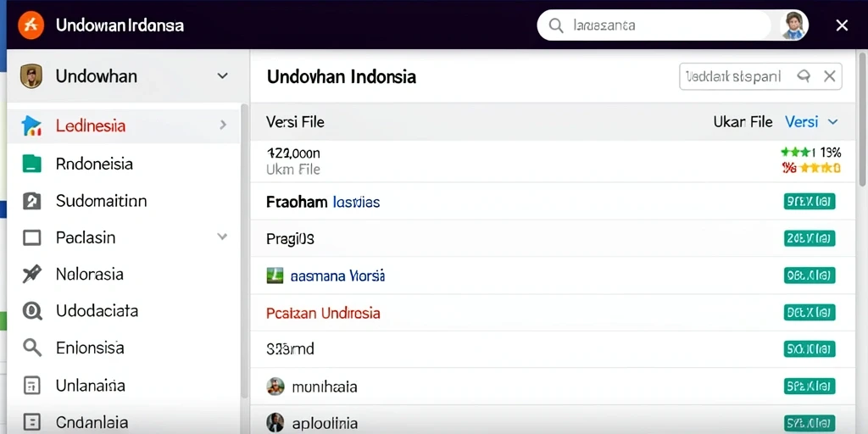Click the Paclasin square icon
This screenshot has width=868, height=434.
point(31,238)
